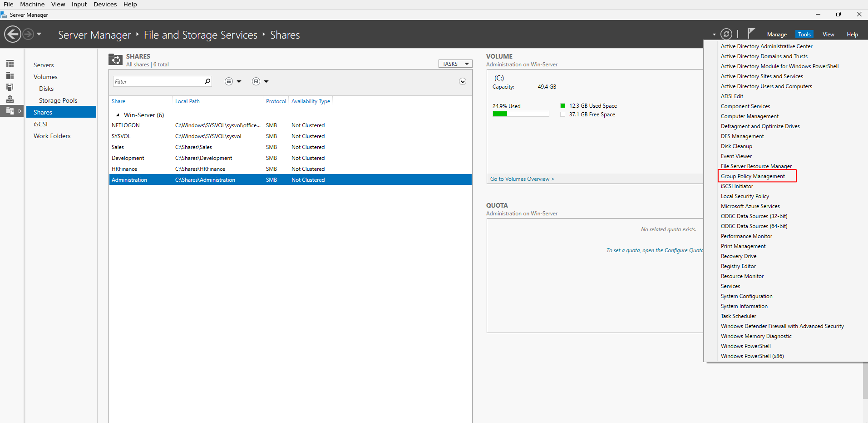Open dropdown arrow left of refresh

(x=714, y=35)
